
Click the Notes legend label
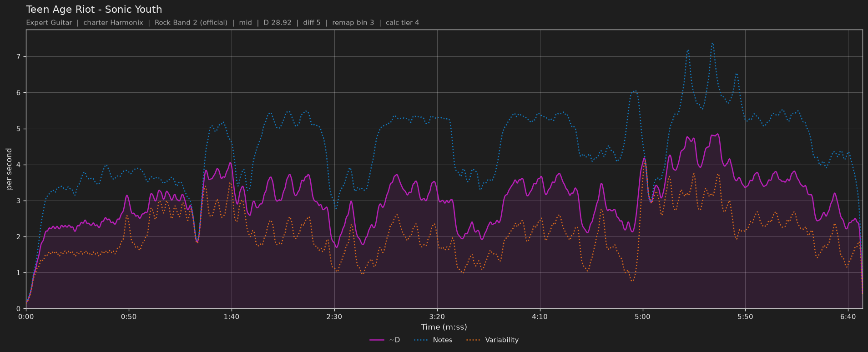[x=443, y=340]
